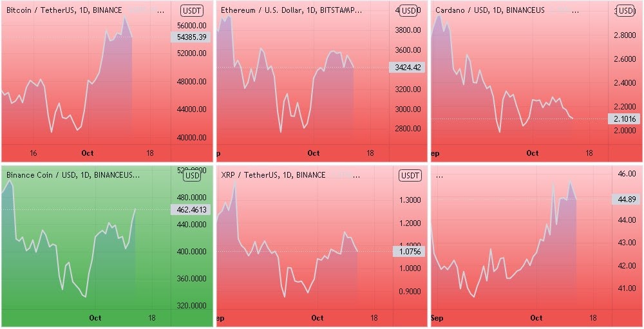644x329 pixels.
Task: Click the Sep date marker on the last chart
Action: click(x=437, y=318)
